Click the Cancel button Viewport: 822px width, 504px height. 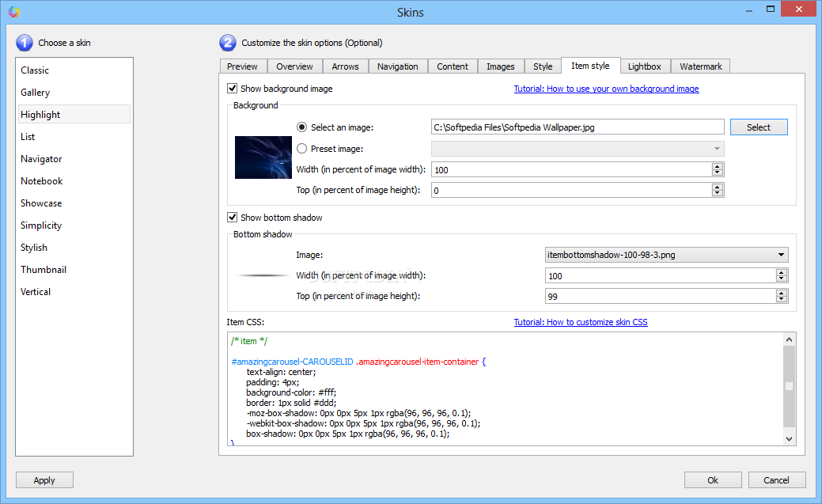776,480
